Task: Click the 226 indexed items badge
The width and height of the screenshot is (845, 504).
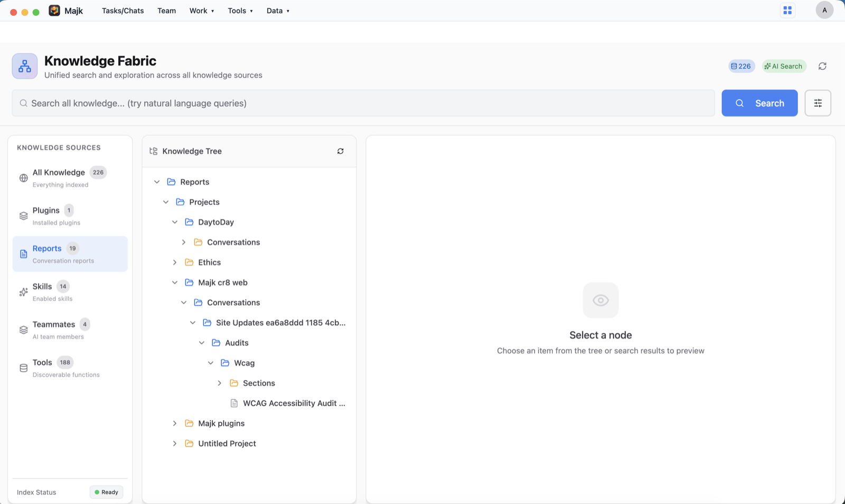Action: [x=741, y=66]
